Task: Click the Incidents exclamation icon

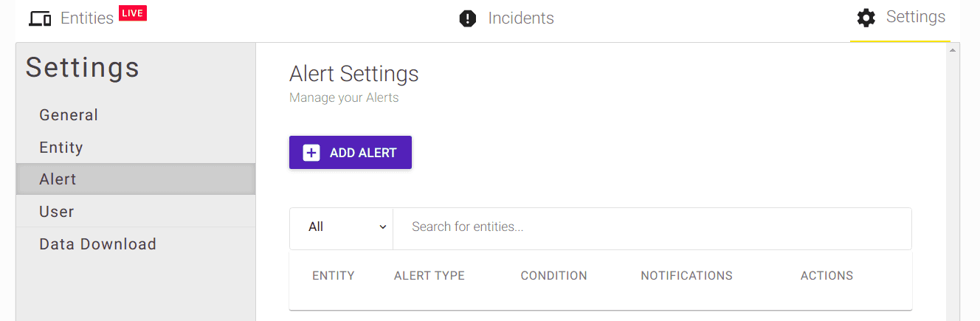Action: click(468, 18)
